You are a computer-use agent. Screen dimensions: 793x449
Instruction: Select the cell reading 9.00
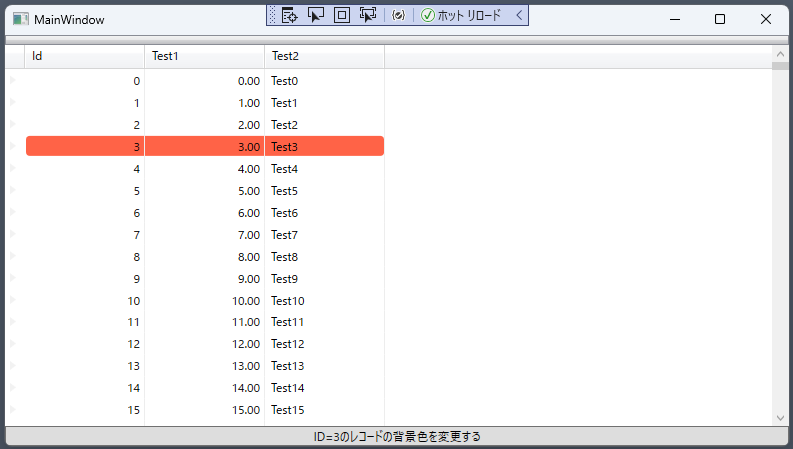[204, 279]
